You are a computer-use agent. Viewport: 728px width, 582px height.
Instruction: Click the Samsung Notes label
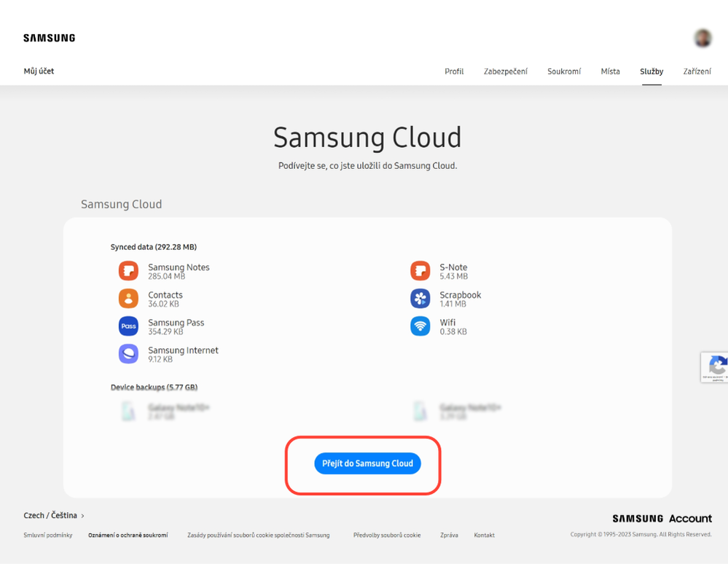pyautogui.click(x=179, y=267)
